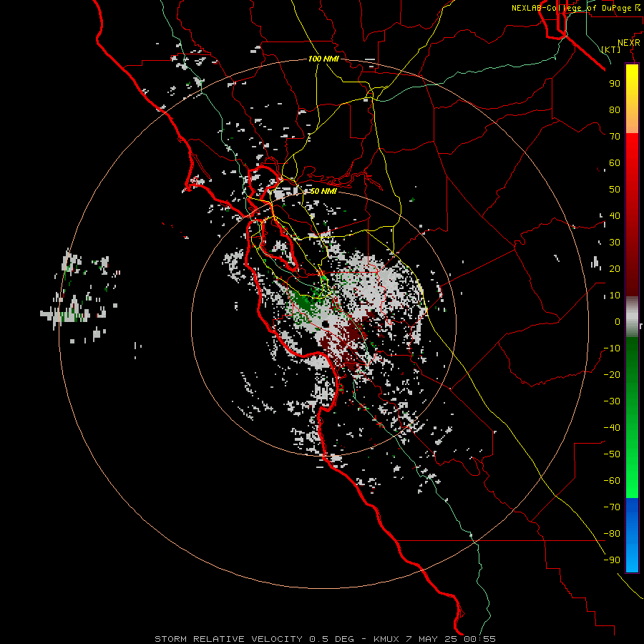
Task: Click the Storm Relative Velocity caption at bottom
Action: (x=325, y=639)
